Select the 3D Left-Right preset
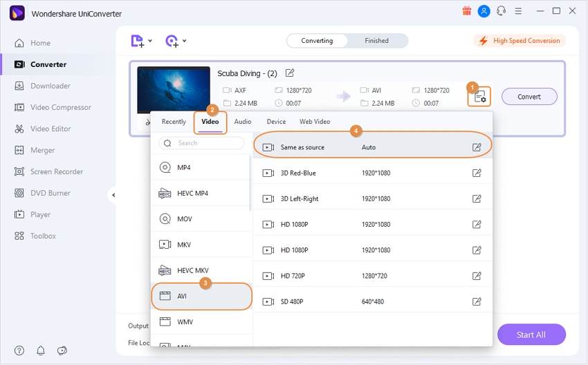The width and height of the screenshot is (588, 365). 373,198
